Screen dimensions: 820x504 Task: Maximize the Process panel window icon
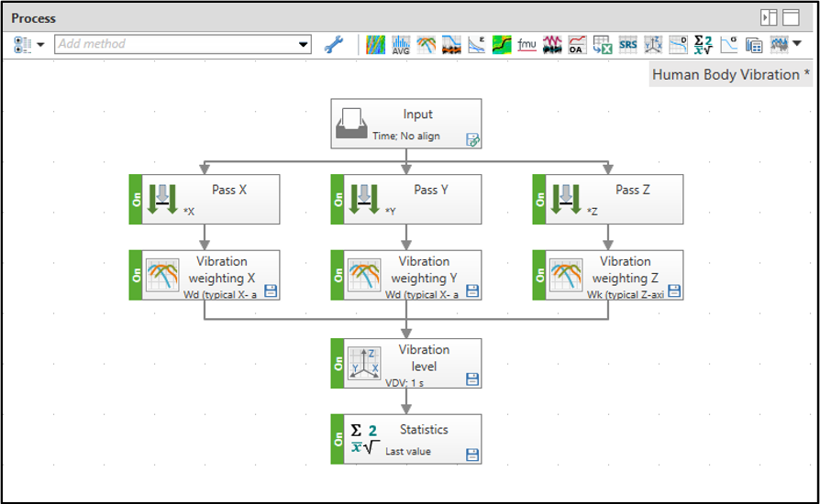pos(791,17)
